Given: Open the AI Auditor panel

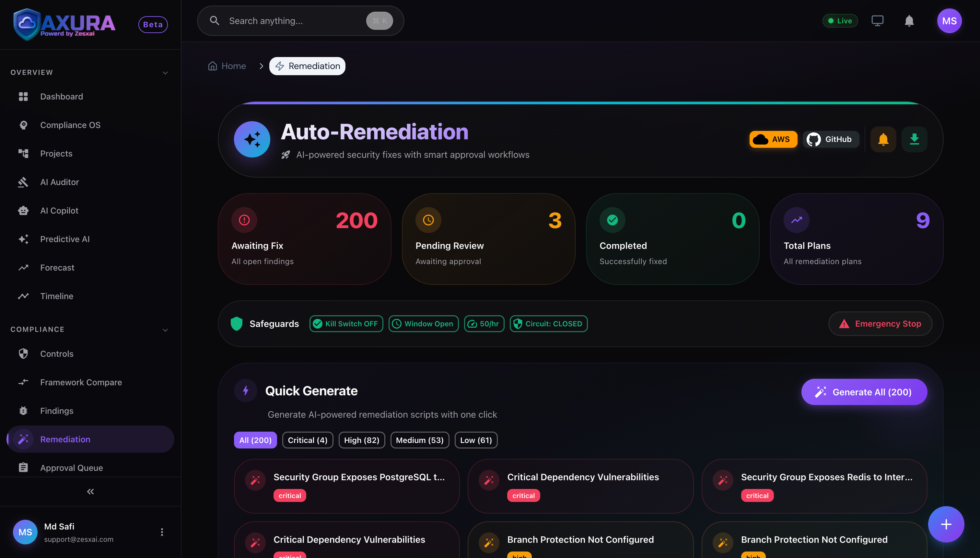Looking at the screenshot, I should click(59, 182).
